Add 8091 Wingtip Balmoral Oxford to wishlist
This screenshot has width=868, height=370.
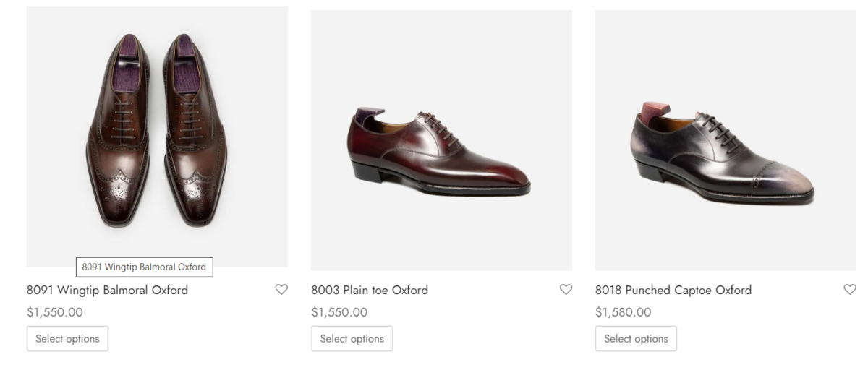[281, 290]
